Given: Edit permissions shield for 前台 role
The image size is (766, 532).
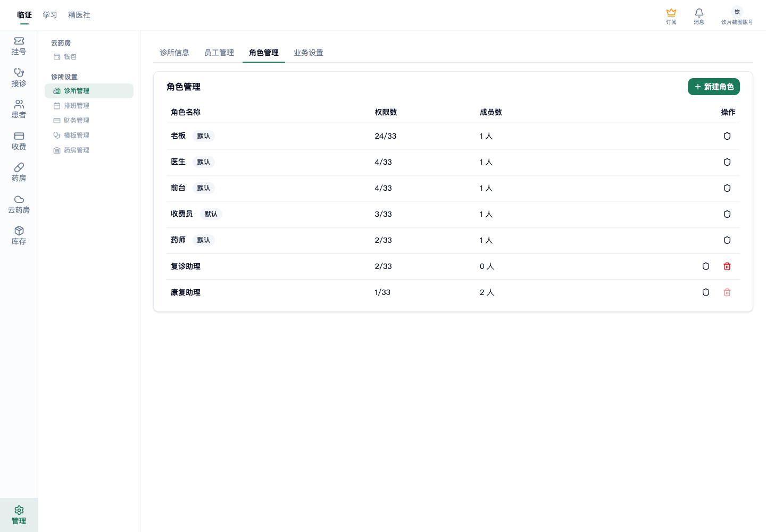Looking at the screenshot, I should click(x=727, y=188).
